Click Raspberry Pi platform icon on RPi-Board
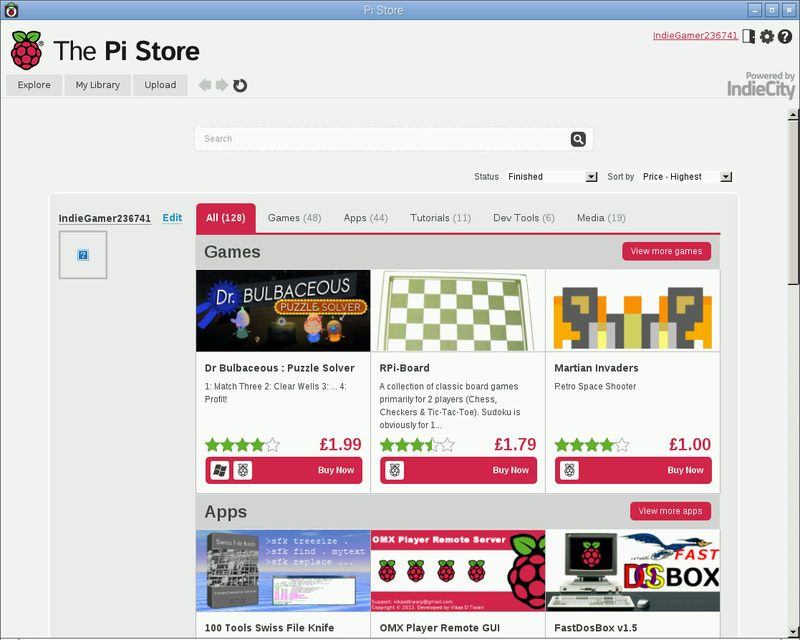This screenshot has height=640, width=800. 394,470
